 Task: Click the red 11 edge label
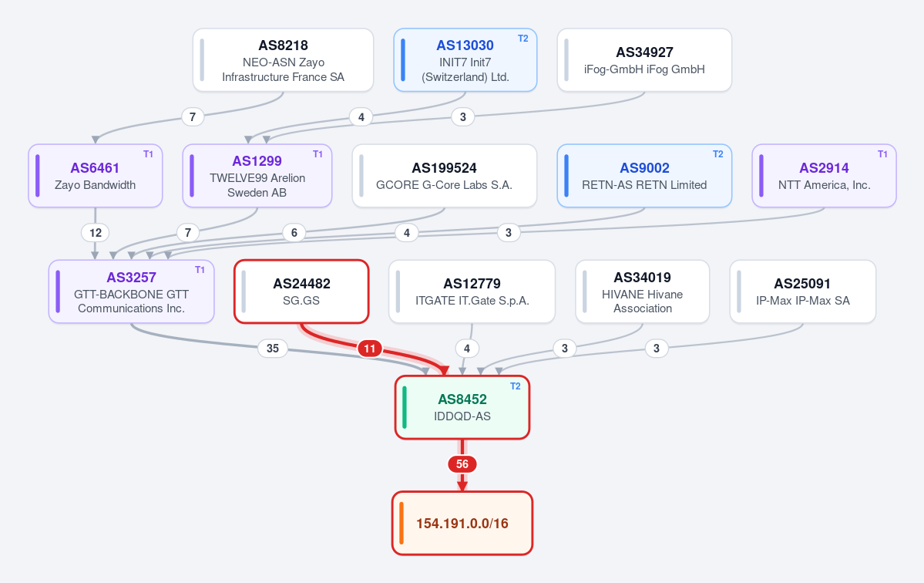tap(369, 349)
